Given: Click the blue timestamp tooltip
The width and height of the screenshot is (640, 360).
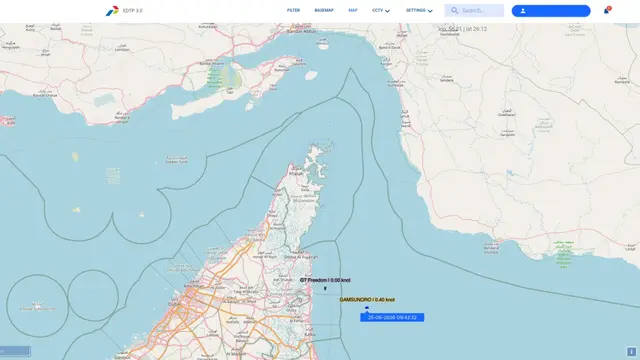Looking at the screenshot, I should coord(392,317).
